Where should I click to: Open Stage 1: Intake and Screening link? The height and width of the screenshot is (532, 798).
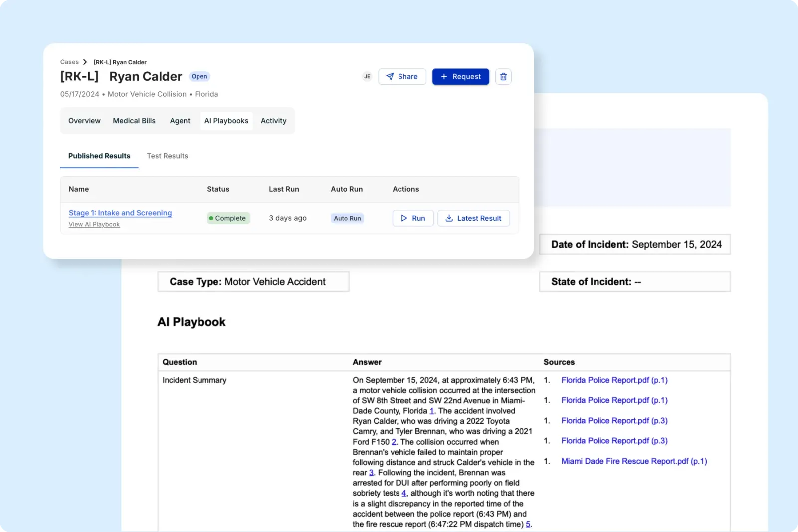pos(120,213)
